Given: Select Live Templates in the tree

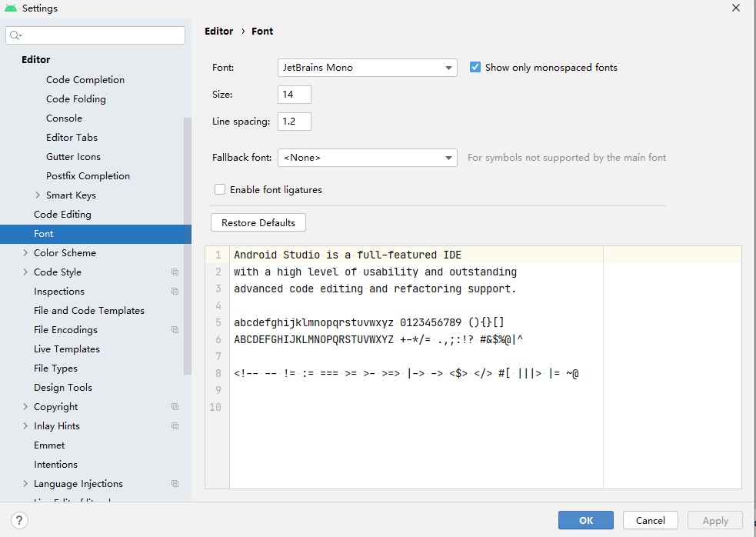Looking at the screenshot, I should tap(67, 349).
